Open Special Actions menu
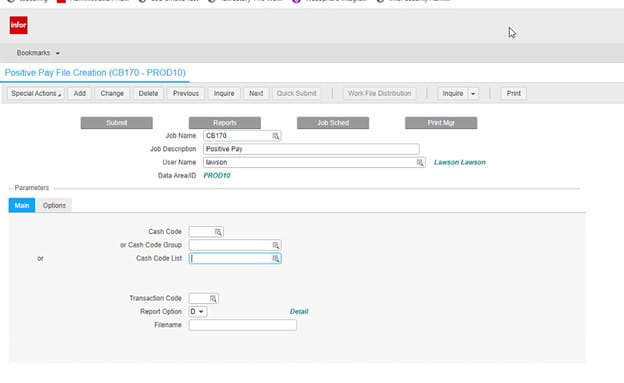The width and height of the screenshot is (624, 383). [36, 94]
